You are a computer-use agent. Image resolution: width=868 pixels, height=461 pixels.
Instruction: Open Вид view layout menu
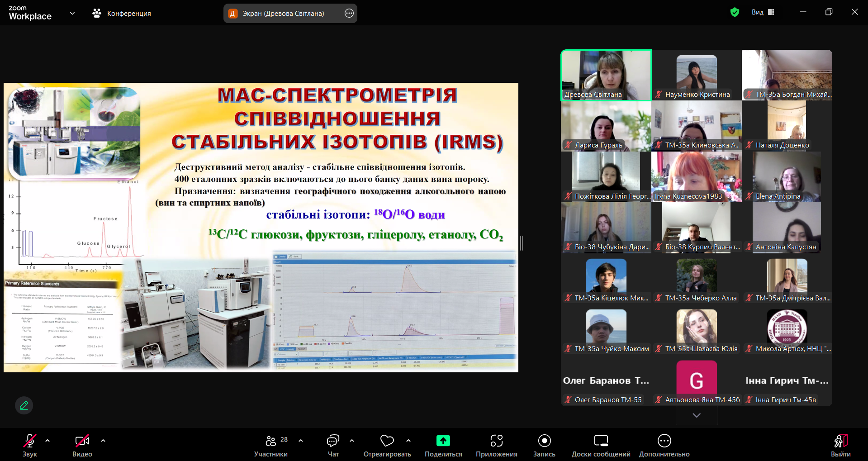coord(763,12)
